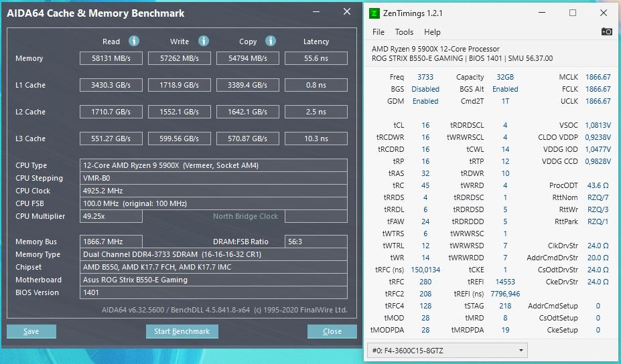Select the L2 Cache Read value 1710.7 GB/s
This screenshot has width=621, height=364.
coord(111,112)
